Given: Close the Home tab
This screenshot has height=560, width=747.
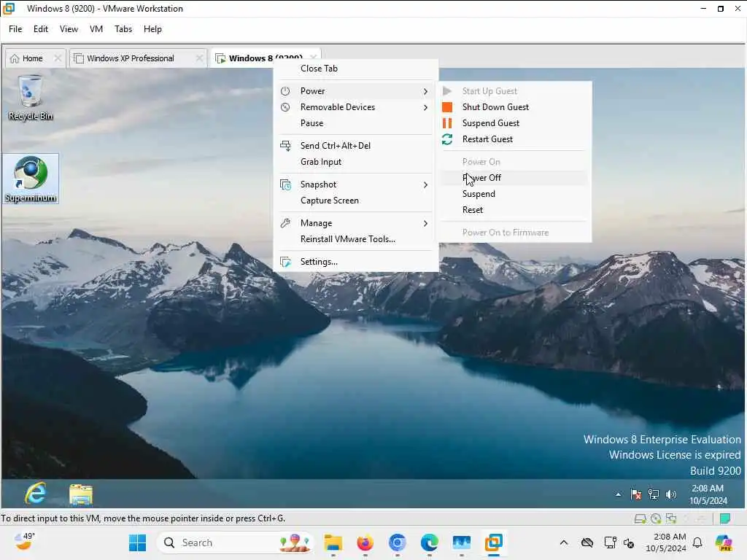Looking at the screenshot, I should (58, 58).
